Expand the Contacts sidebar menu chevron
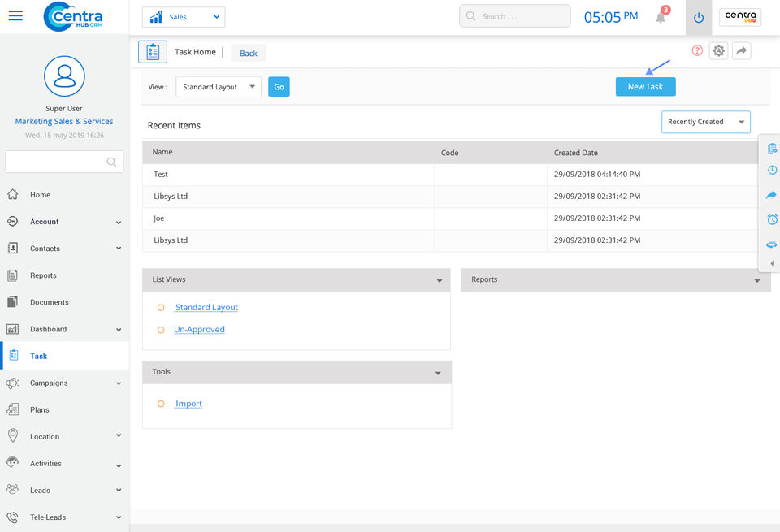The image size is (780, 532). click(119, 248)
